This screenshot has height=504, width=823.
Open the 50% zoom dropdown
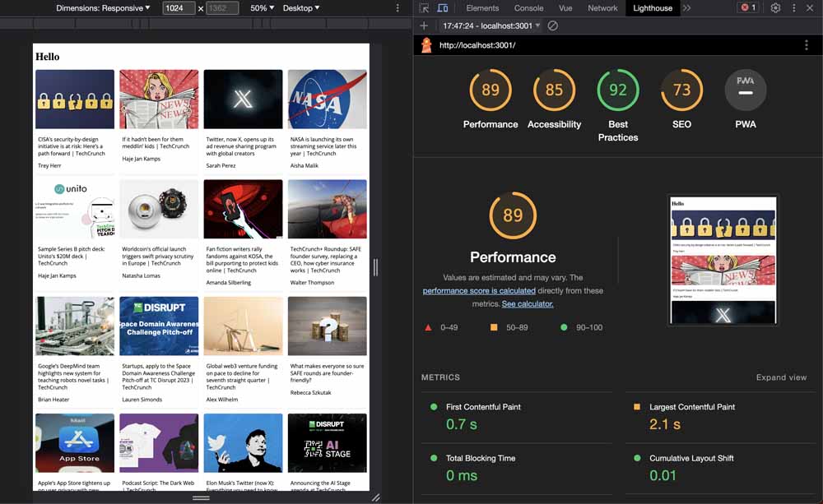[x=263, y=8]
